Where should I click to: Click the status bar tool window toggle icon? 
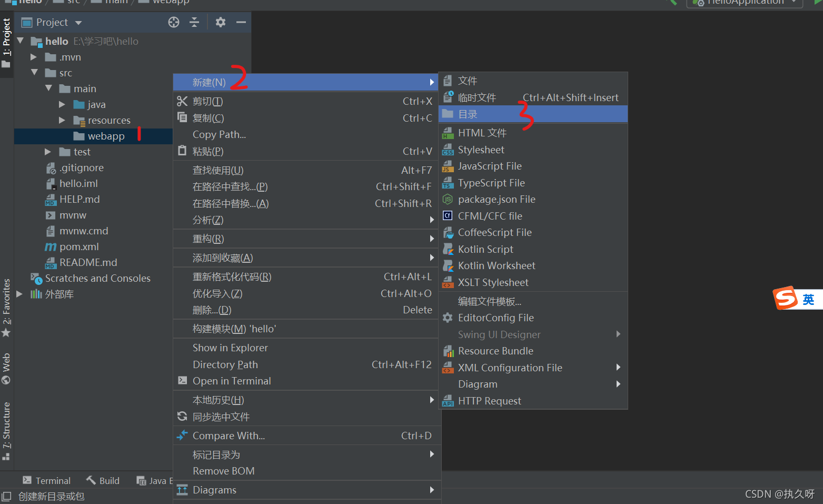point(6,496)
